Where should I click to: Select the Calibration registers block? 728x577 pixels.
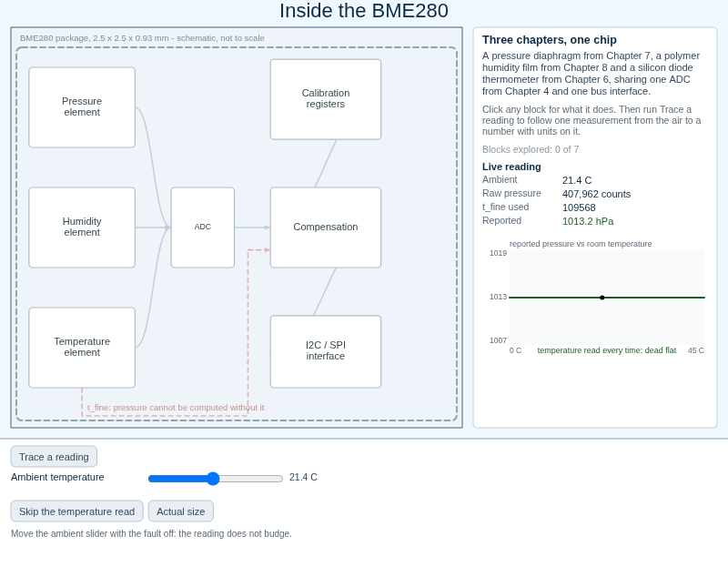(x=326, y=99)
